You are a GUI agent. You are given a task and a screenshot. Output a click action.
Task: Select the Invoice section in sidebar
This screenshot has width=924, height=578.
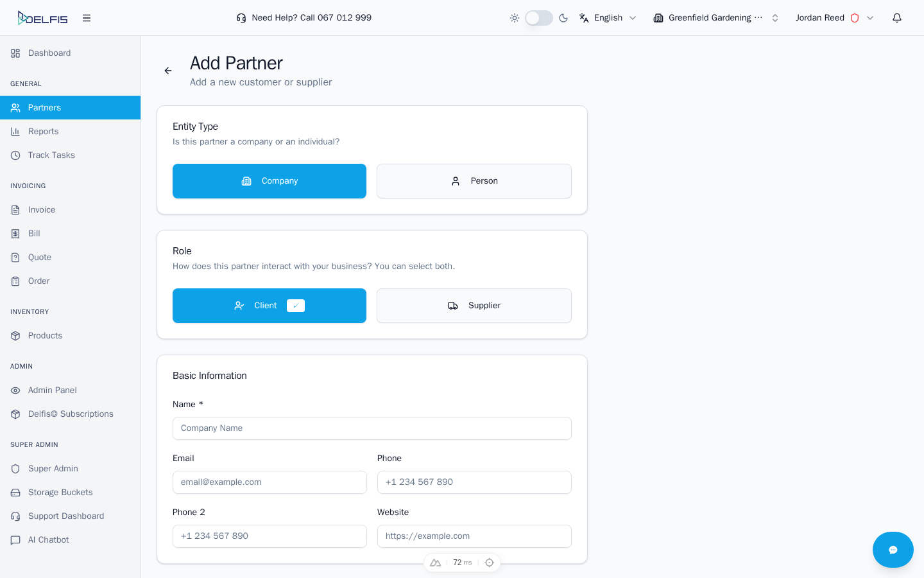(42, 209)
